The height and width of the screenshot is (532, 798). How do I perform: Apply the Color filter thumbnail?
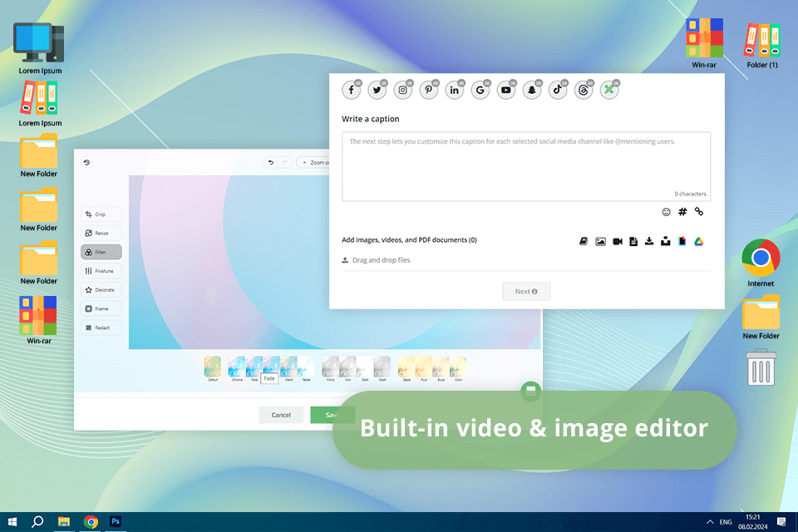coord(459,368)
